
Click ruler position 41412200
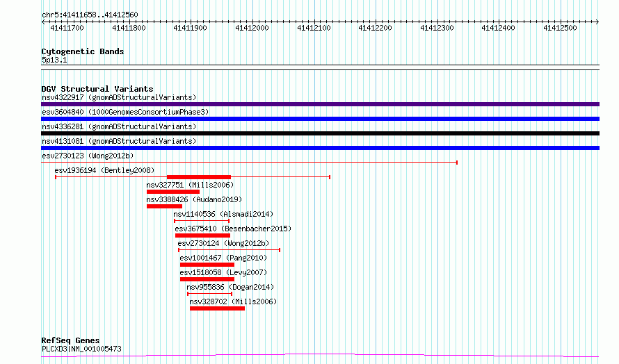(x=375, y=28)
